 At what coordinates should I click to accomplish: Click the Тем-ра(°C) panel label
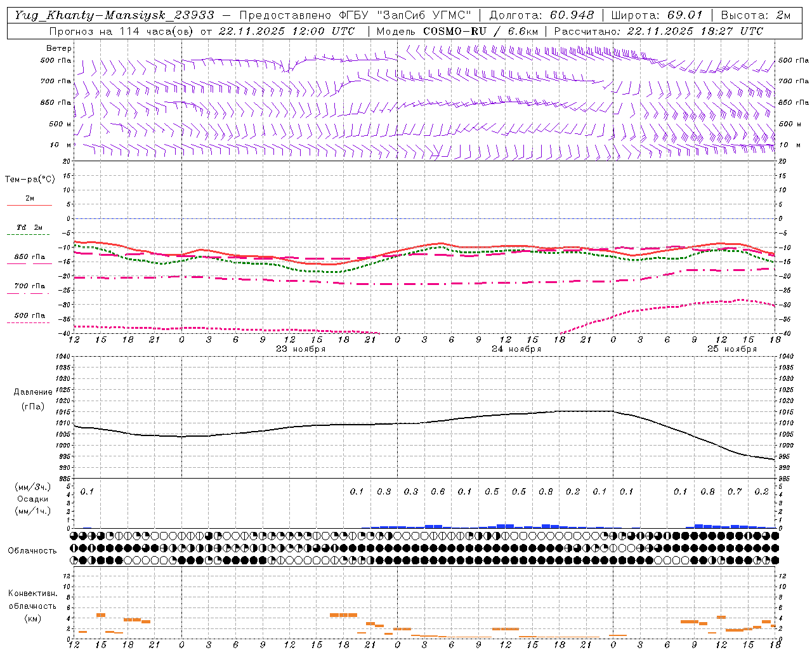(30, 180)
